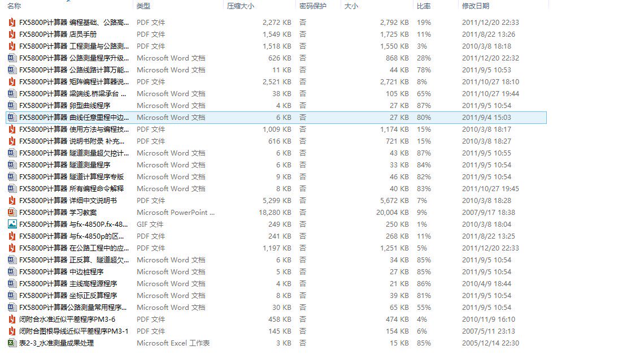644x354 pixels.
Task: Click the date 2005/12/14 22:30
Action: [x=490, y=343]
